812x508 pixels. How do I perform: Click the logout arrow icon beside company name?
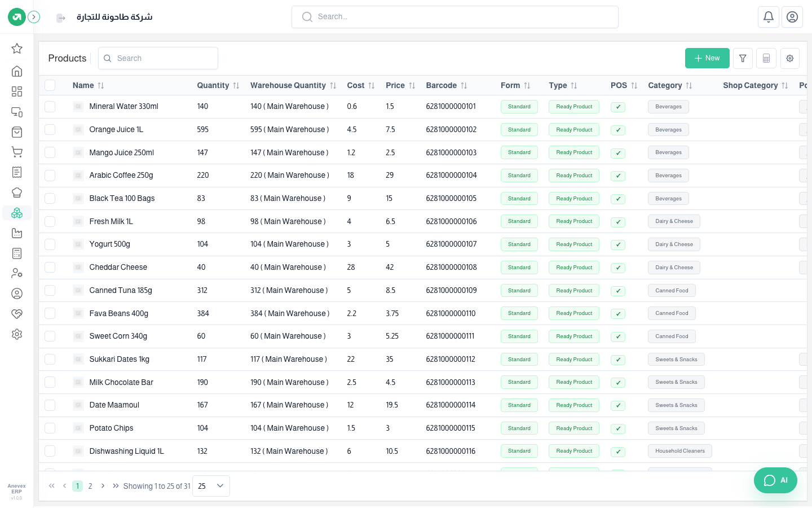[x=61, y=18]
